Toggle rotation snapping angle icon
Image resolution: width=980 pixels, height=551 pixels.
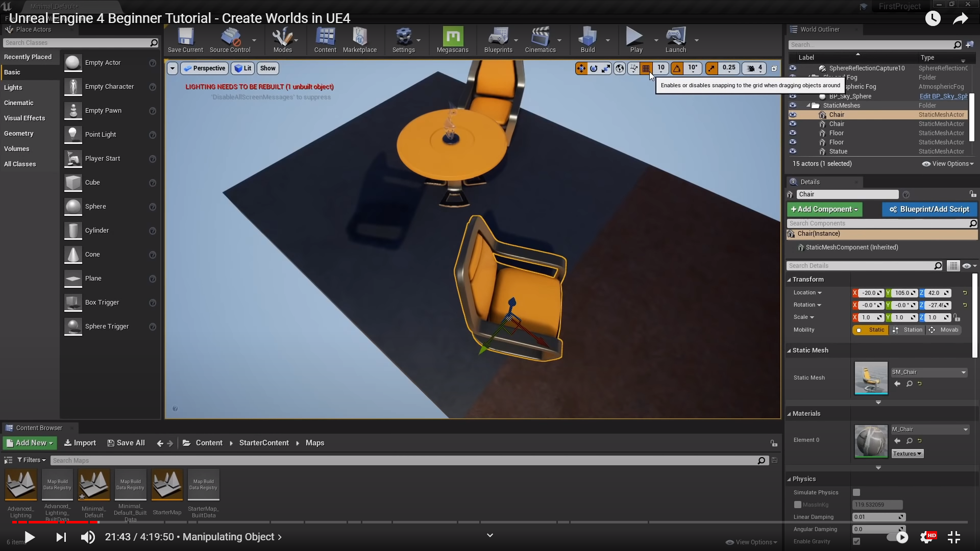pyautogui.click(x=677, y=68)
